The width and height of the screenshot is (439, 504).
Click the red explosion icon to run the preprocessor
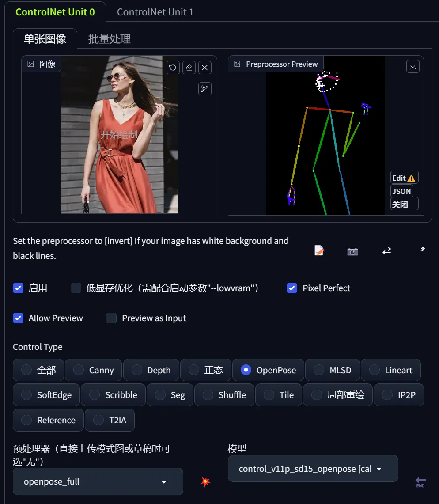(x=206, y=482)
